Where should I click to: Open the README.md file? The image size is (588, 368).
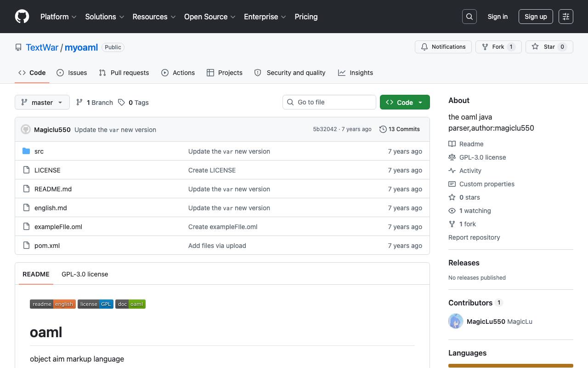(53, 189)
